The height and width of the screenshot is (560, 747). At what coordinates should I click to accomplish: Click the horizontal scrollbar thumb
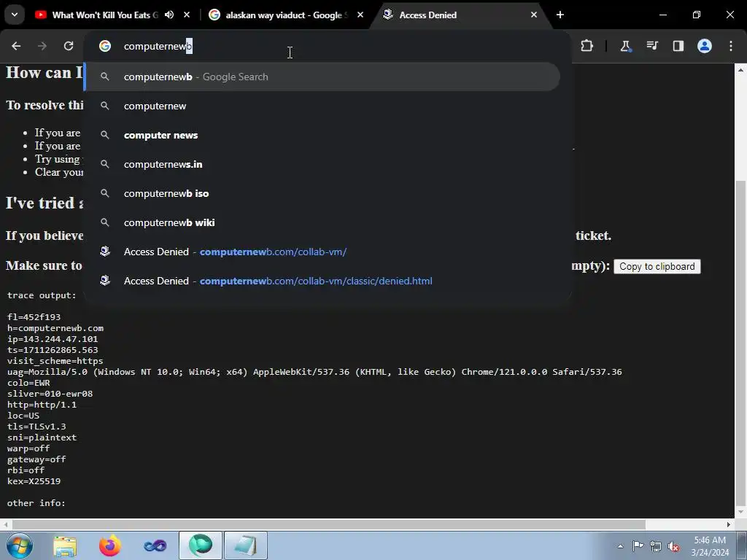[x=329, y=524]
